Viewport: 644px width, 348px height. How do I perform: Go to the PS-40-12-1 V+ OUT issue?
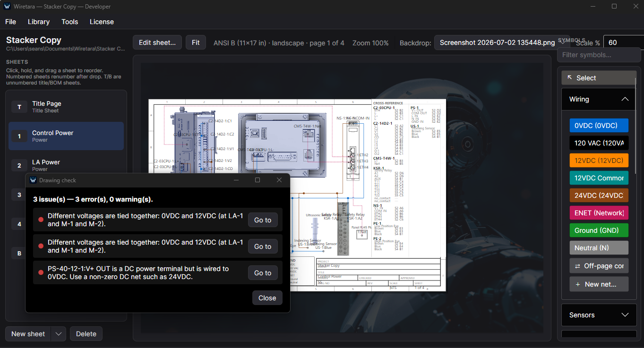coord(263,273)
